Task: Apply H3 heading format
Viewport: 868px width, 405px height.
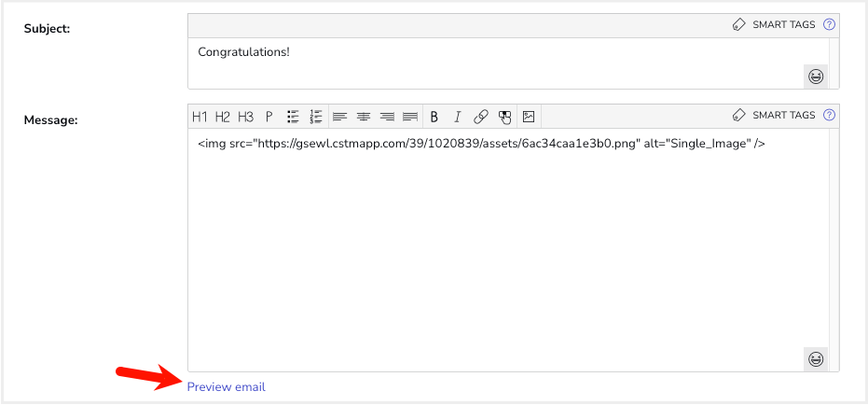Action: pyautogui.click(x=246, y=117)
